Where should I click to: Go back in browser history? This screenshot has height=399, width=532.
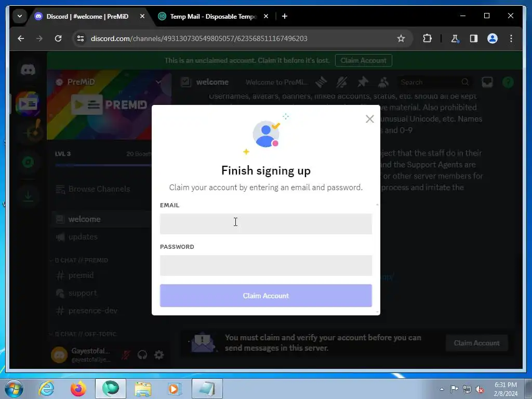point(21,38)
